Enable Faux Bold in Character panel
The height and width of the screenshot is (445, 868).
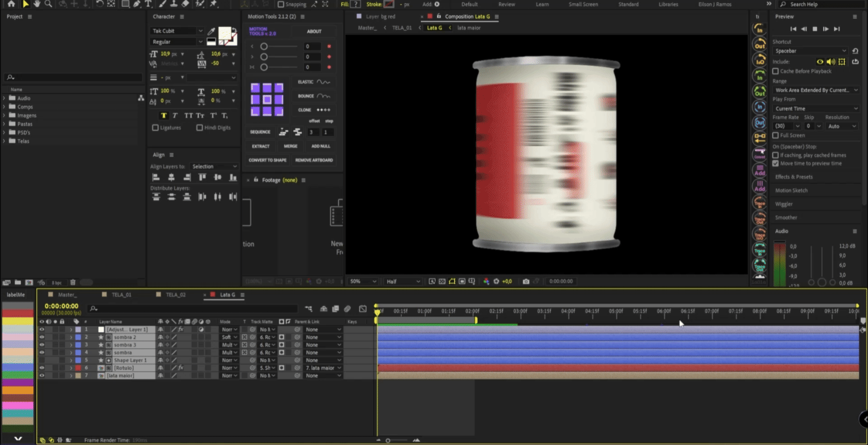coord(164,116)
